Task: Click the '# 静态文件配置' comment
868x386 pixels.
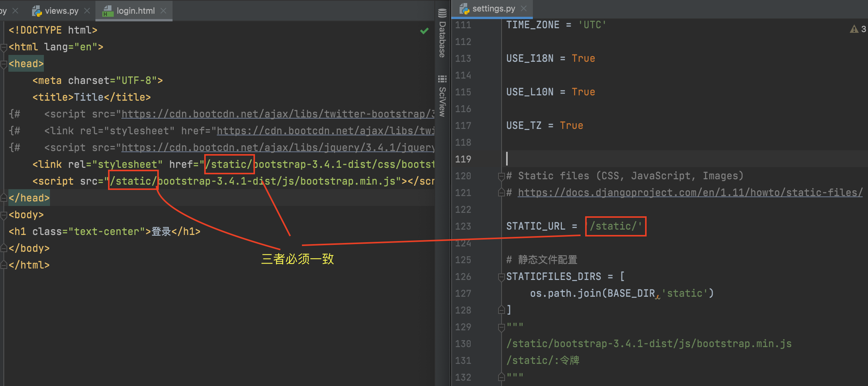Action: coord(542,260)
